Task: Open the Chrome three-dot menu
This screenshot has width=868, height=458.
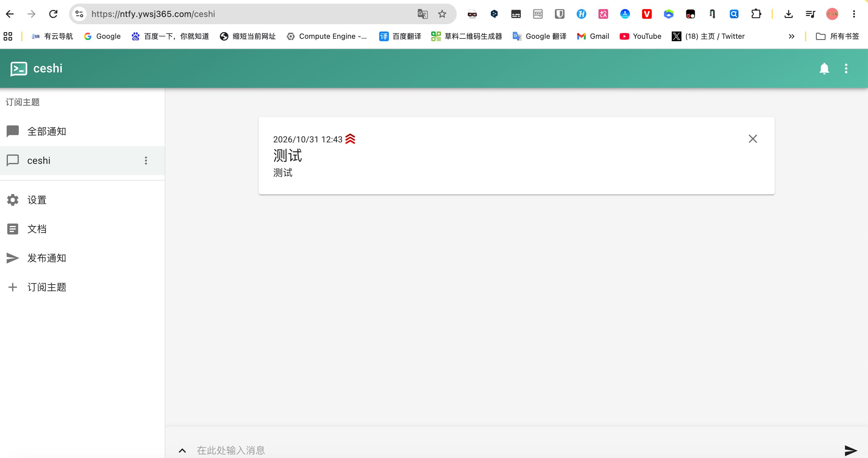Action: pyautogui.click(x=854, y=14)
